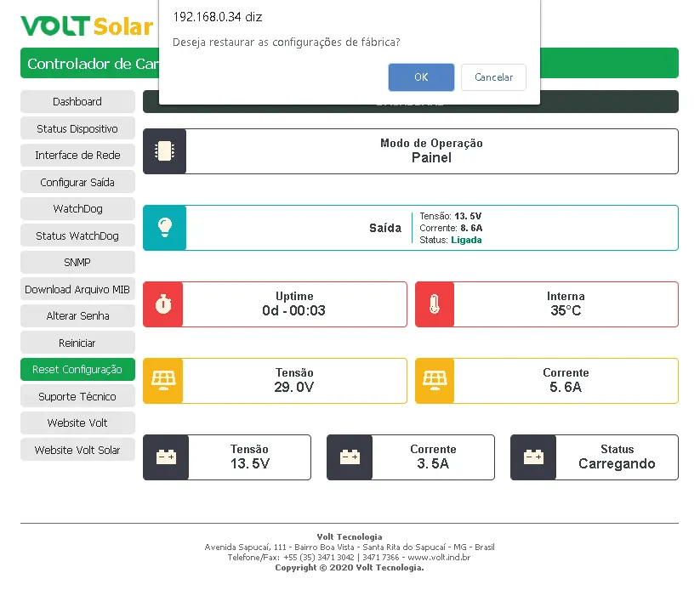Visit Website Volt Solar link
The image size is (700, 607).
[x=77, y=450]
